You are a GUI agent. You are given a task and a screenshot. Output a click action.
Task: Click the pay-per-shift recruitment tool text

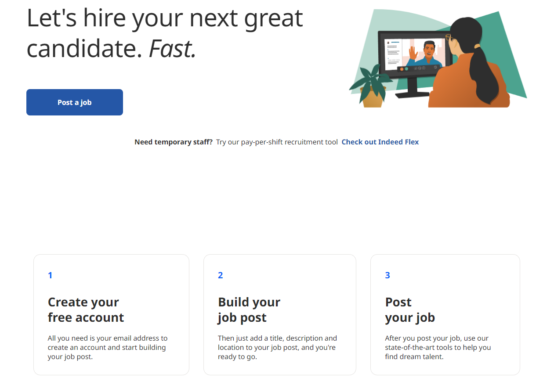(277, 142)
